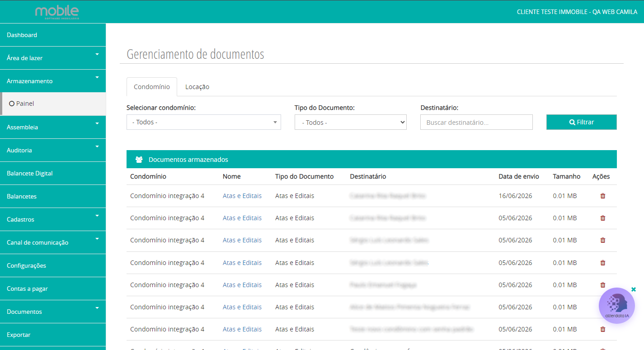Click the Data de envio column header
This screenshot has width=644, height=350.
coord(519,176)
